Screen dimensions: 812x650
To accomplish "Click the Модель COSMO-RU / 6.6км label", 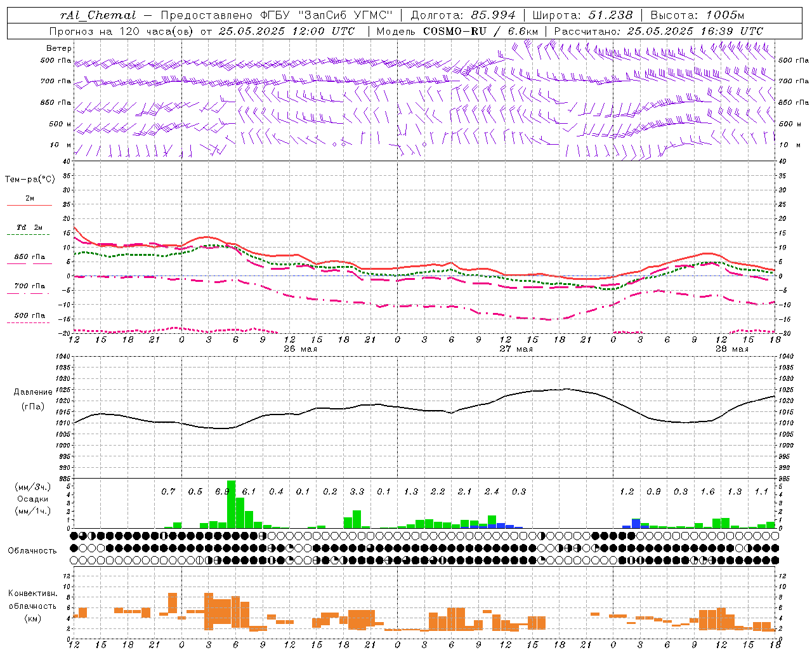I will (x=457, y=31).
